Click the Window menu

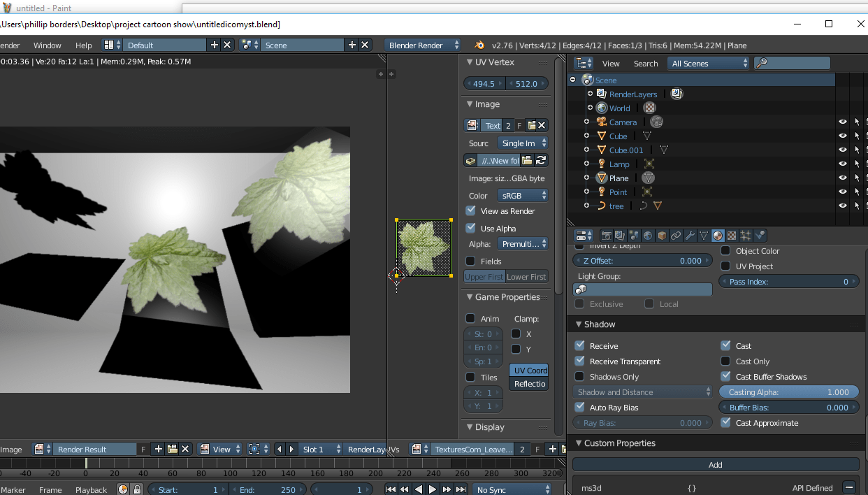48,45
